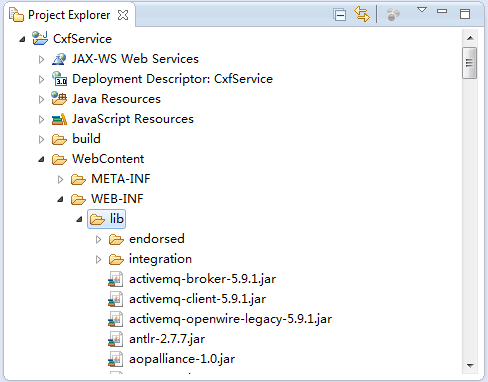This screenshot has width=488, height=382.
Task: Select the META-INF label
Action: (x=121, y=179)
